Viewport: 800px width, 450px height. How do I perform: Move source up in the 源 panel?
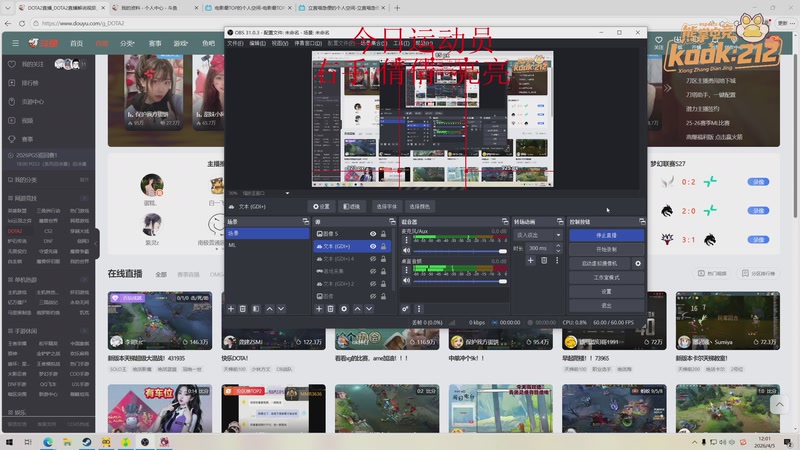pos(357,309)
